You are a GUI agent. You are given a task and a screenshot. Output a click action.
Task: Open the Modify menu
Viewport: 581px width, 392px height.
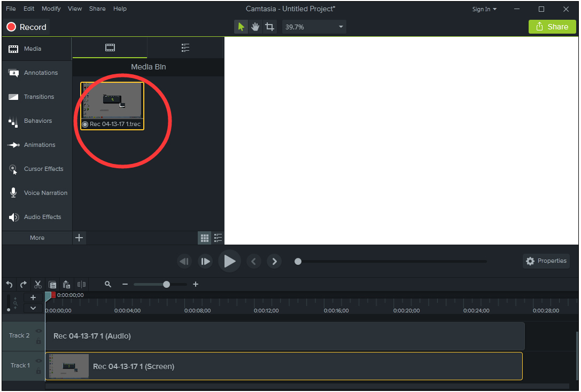point(51,9)
